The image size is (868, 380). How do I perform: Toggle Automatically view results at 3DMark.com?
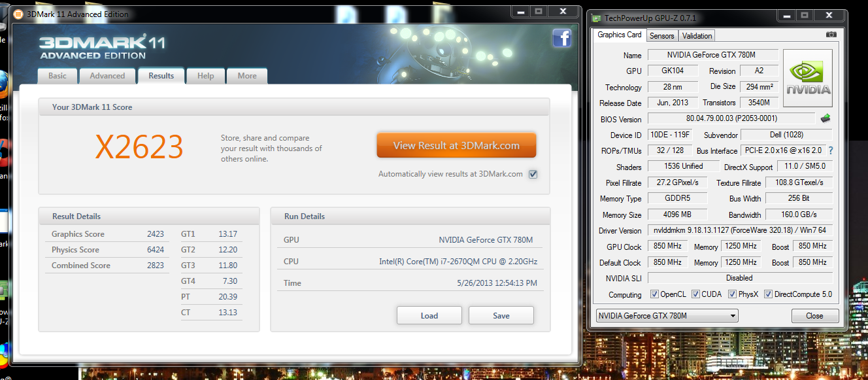click(533, 174)
